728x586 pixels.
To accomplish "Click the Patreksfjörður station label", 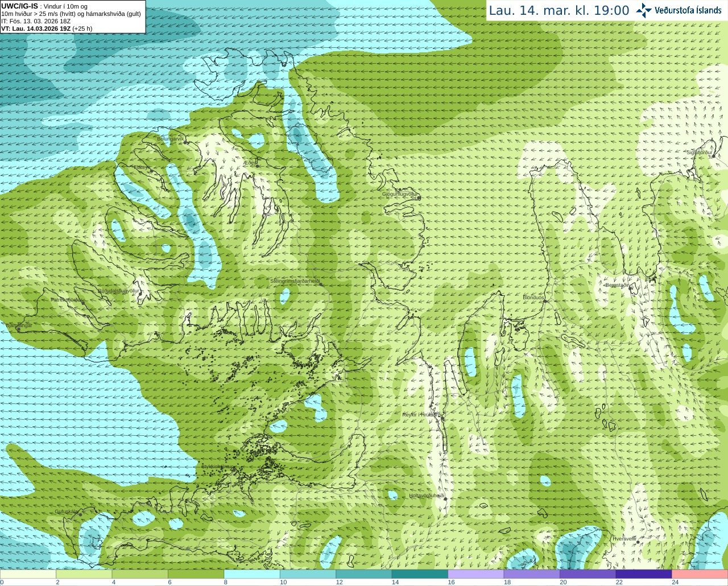I will 67,300.
